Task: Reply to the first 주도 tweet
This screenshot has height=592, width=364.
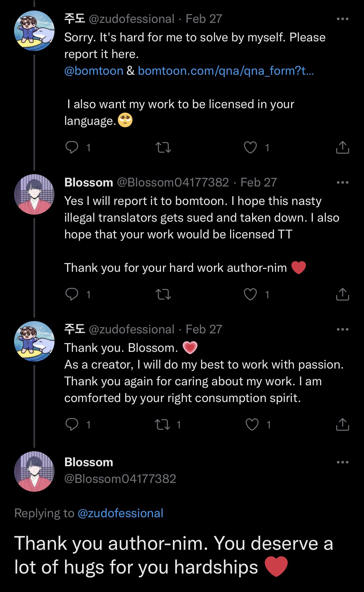Action: click(72, 147)
